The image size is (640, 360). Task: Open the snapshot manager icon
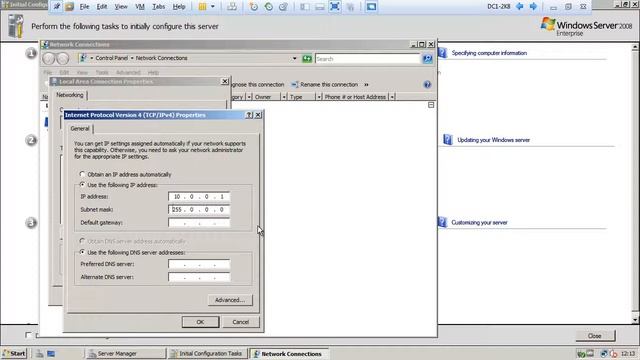pos(283,7)
